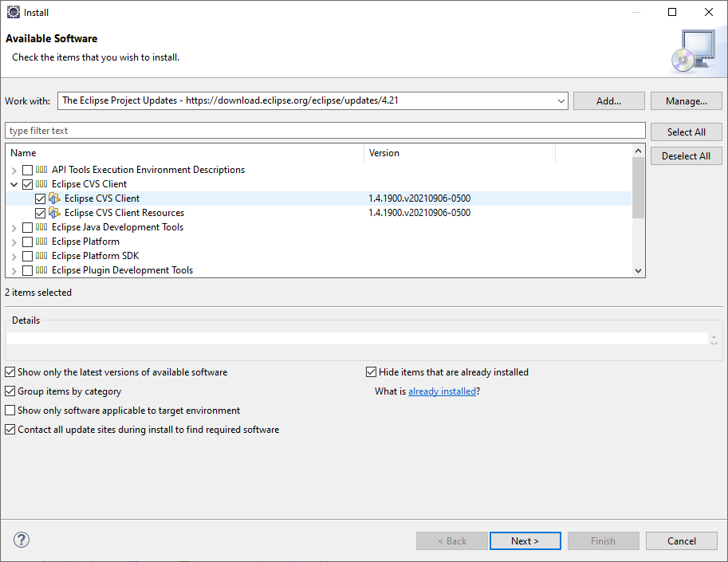Expand API Tools Execution Environment Descriptions node
Screen dimensions: 728x562
(x=14, y=171)
